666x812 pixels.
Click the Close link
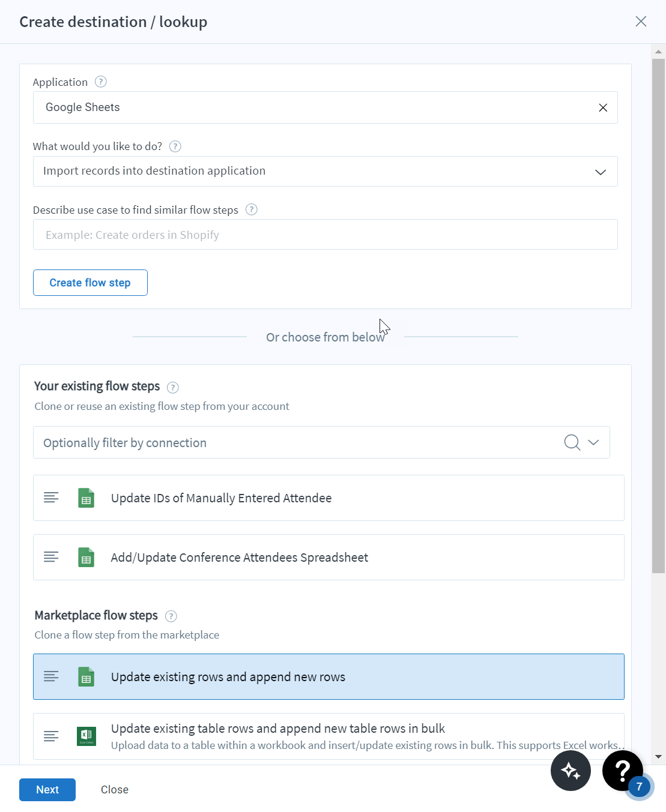[114, 789]
